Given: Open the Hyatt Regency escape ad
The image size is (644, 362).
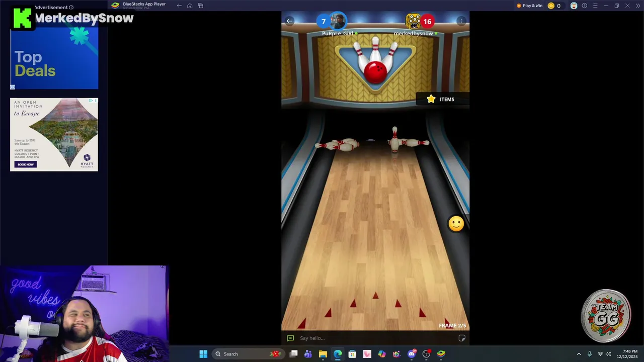Looking at the screenshot, I should coord(54,134).
